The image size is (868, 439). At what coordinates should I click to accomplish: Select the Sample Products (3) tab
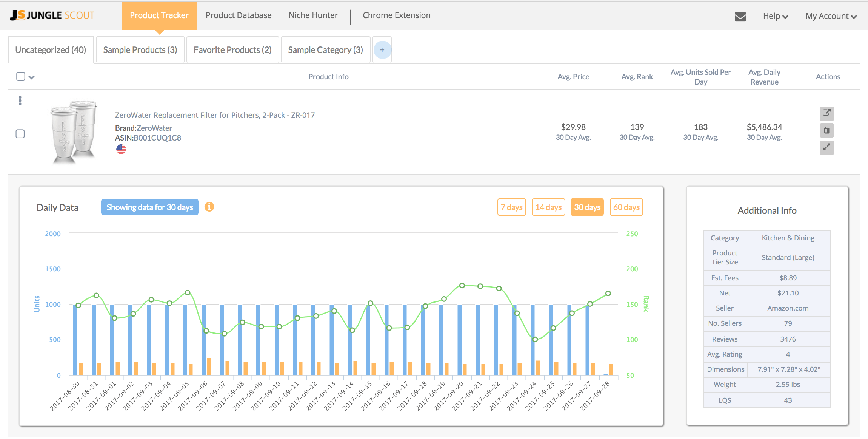[140, 50]
